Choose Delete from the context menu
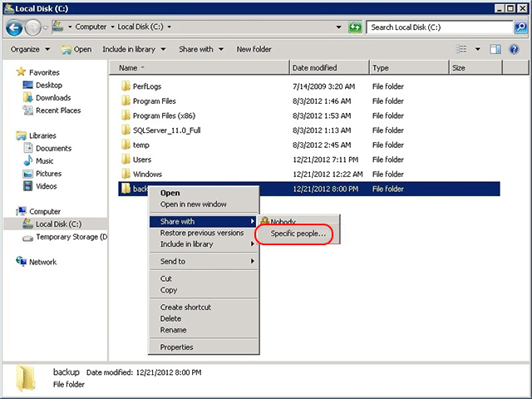Image resolution: width=532 pixels, height=399 pixels. point(204,318)
